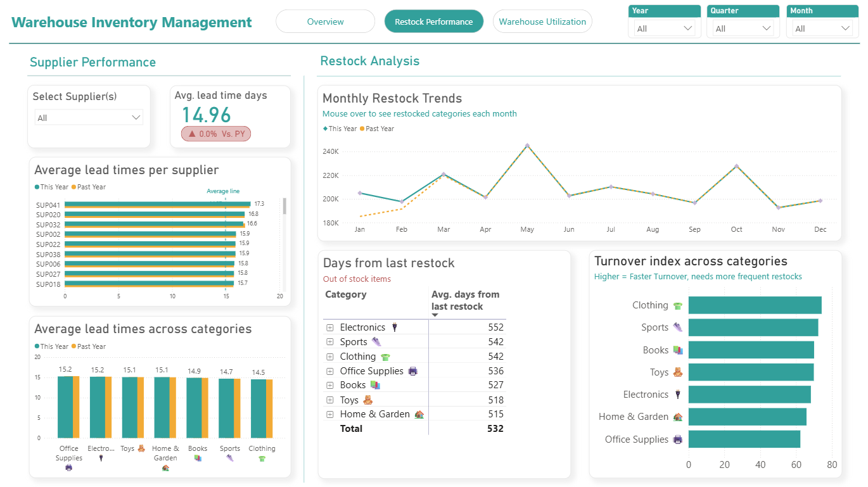Click the Toys bear icon in turnover chart

(678, 372)
